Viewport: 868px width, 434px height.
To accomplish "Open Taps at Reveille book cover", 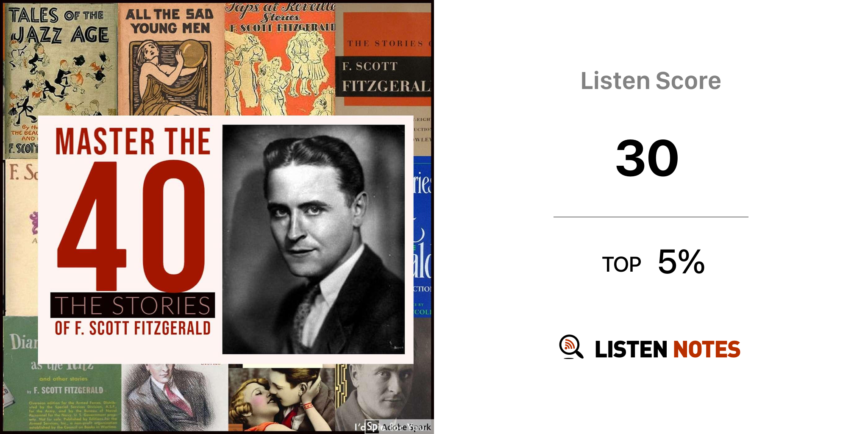I will coord(280,59).
